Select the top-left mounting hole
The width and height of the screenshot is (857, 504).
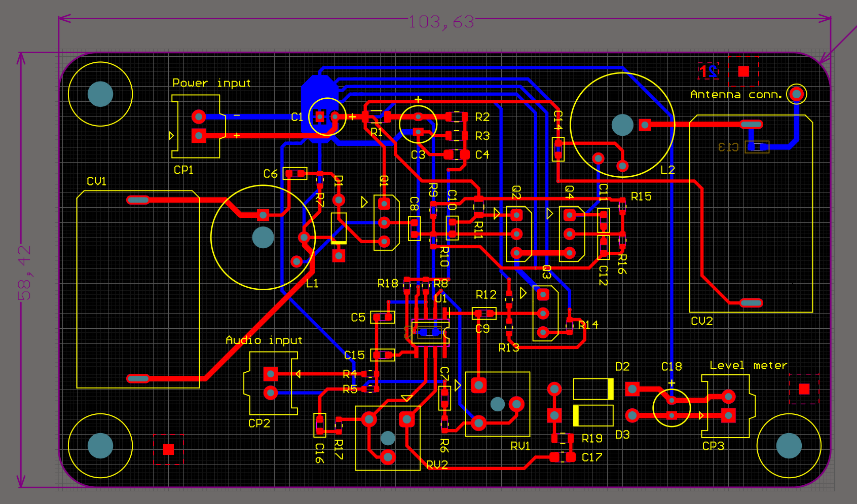[100, 94]
